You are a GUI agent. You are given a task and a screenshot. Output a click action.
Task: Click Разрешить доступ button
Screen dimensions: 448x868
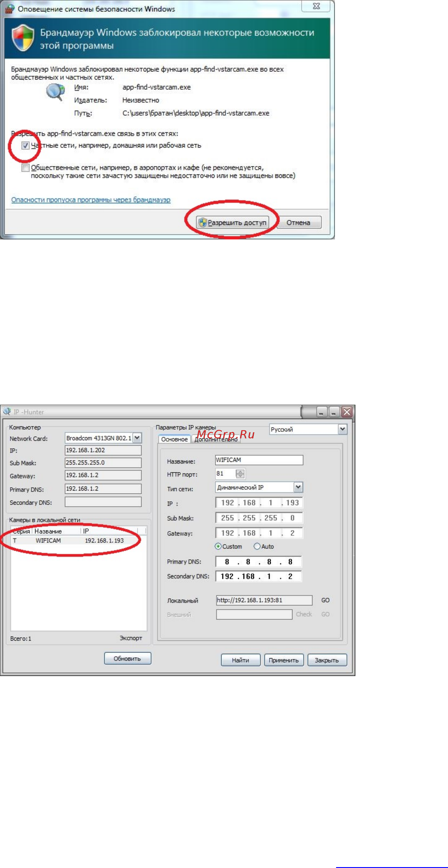coord(232,222)
